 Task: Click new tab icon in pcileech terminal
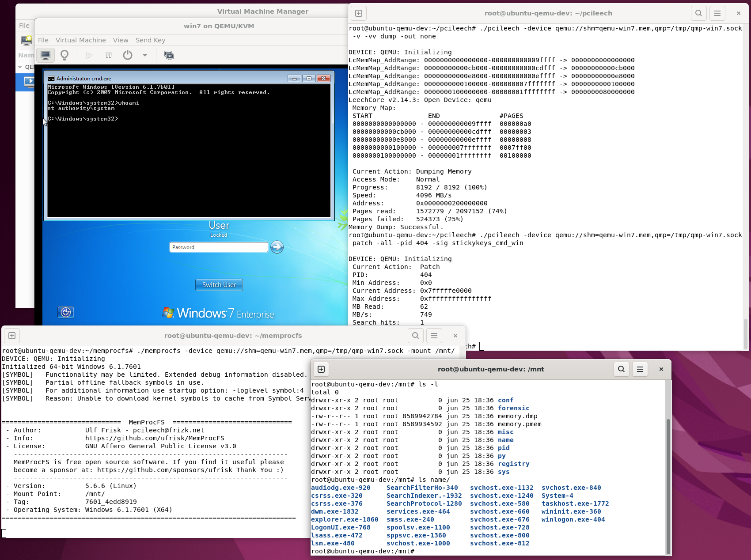[x=359, y=13]
